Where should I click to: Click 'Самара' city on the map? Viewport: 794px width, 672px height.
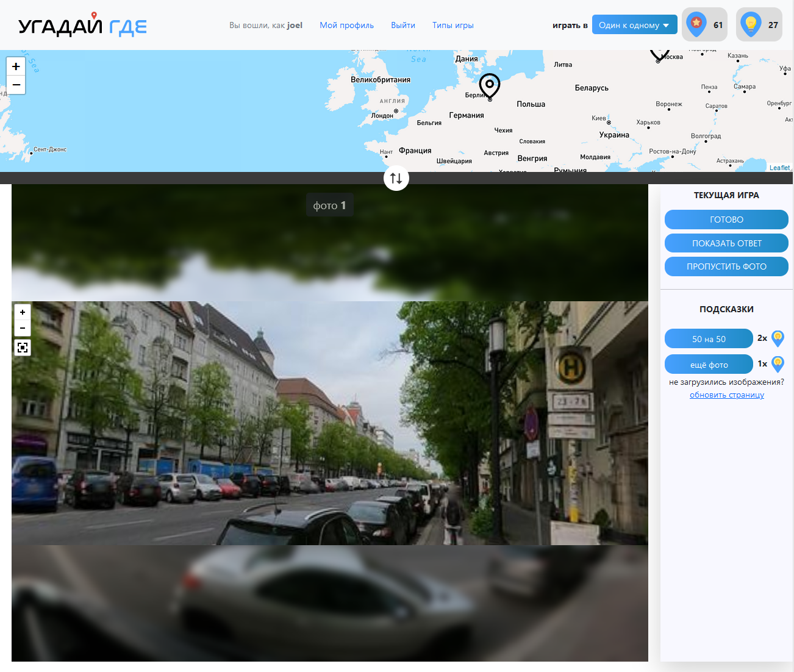pos(745,87)
